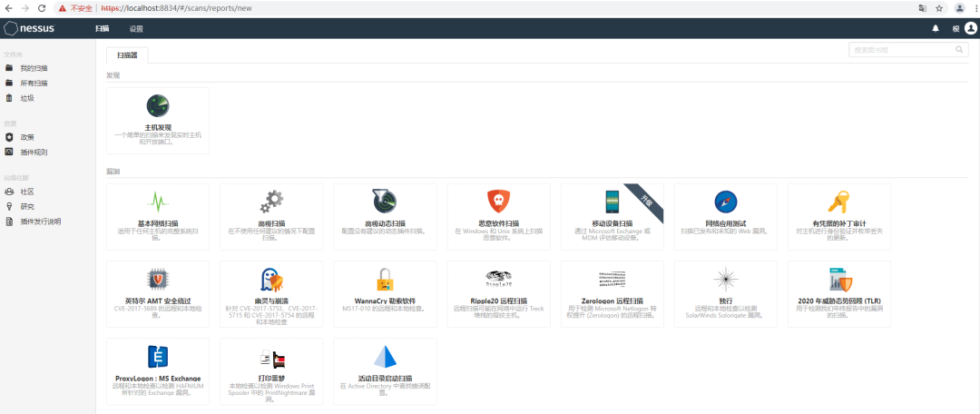Viewport: 980px width, 414px height.
Task: Choose the 网络应用测试 compass icon
Action: point(726,202)
